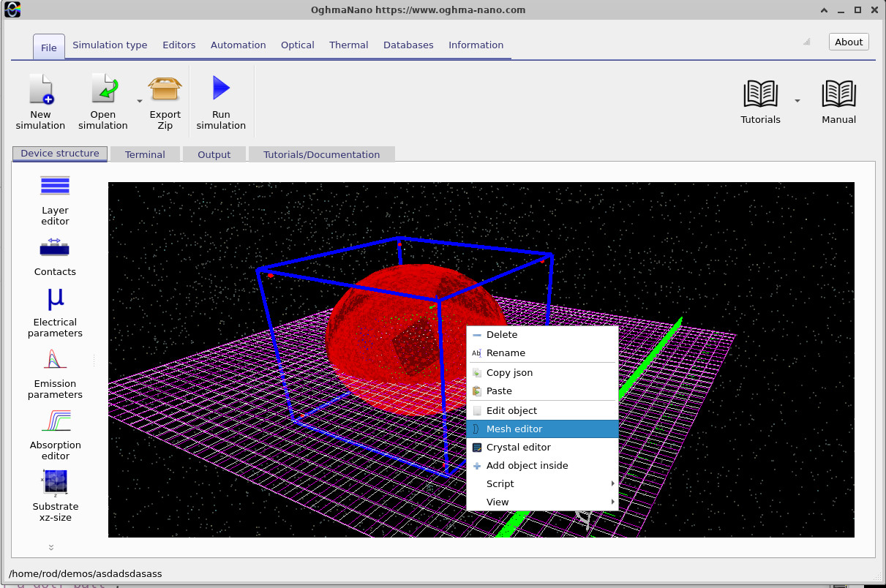Click the sidebar splitter handle dots

(94, 361)
